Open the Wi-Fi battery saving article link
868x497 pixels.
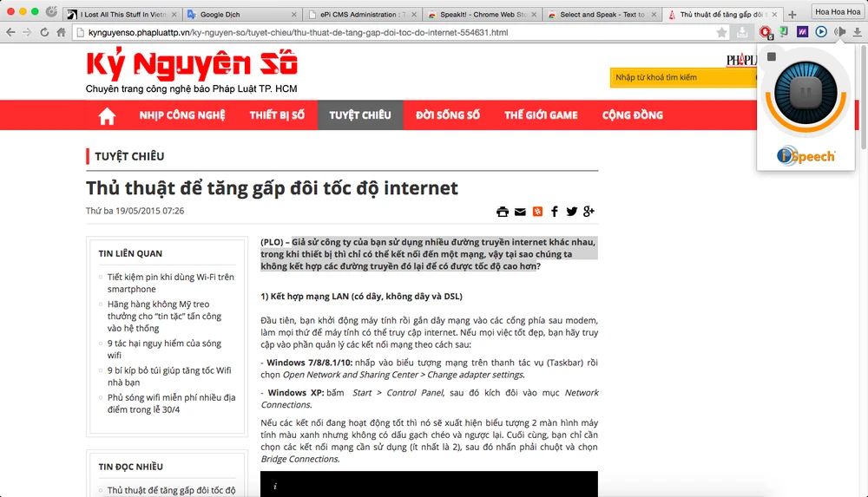click(x=170, y=283)
